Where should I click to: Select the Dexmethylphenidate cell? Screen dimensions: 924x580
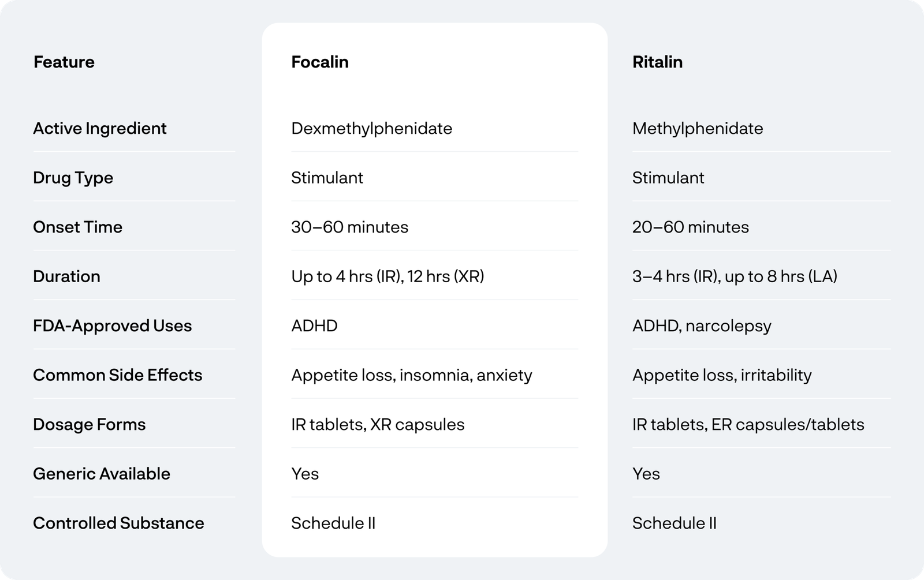[x=371, y=128]
